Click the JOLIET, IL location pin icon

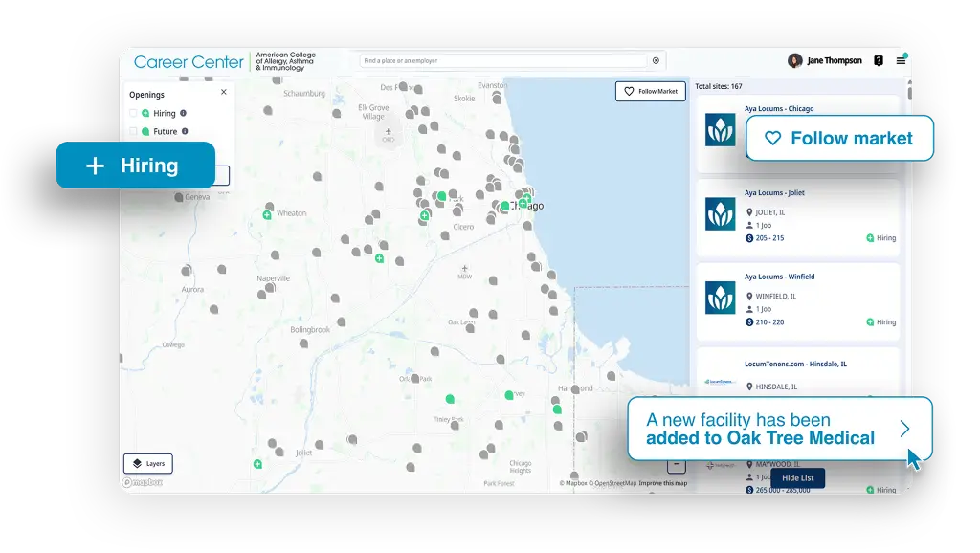(749, 212)
